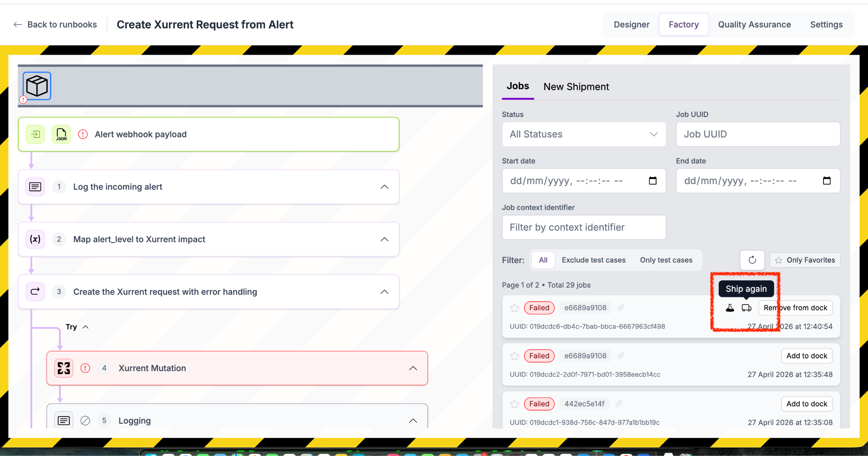Click Add to dock on the 442ec5e14f job
The width and height of the screenshot is (868, 456).
[807, 404]
